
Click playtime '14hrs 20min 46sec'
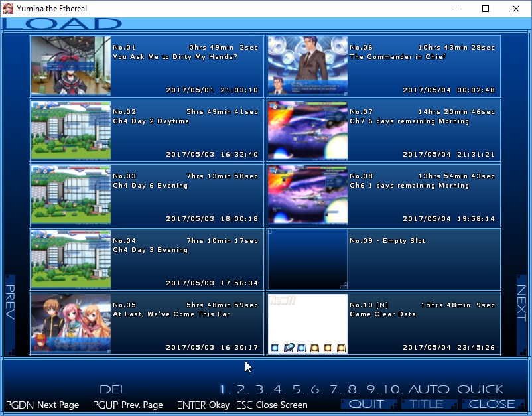(456, 112)
